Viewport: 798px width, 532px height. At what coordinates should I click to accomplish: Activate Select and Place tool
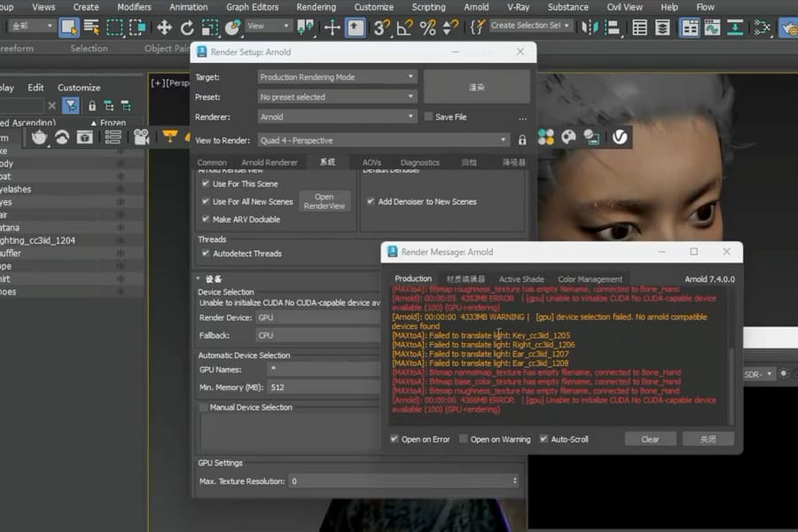pos(232,27)
